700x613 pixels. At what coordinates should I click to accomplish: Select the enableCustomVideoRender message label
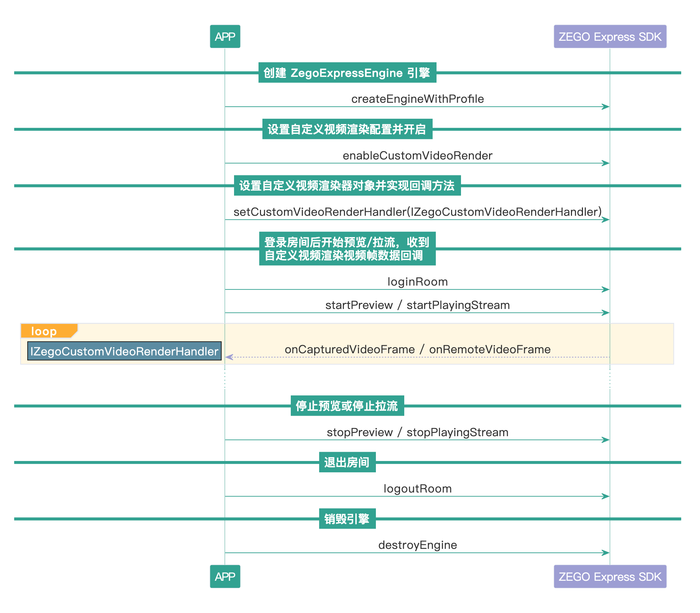pos(417,156)
